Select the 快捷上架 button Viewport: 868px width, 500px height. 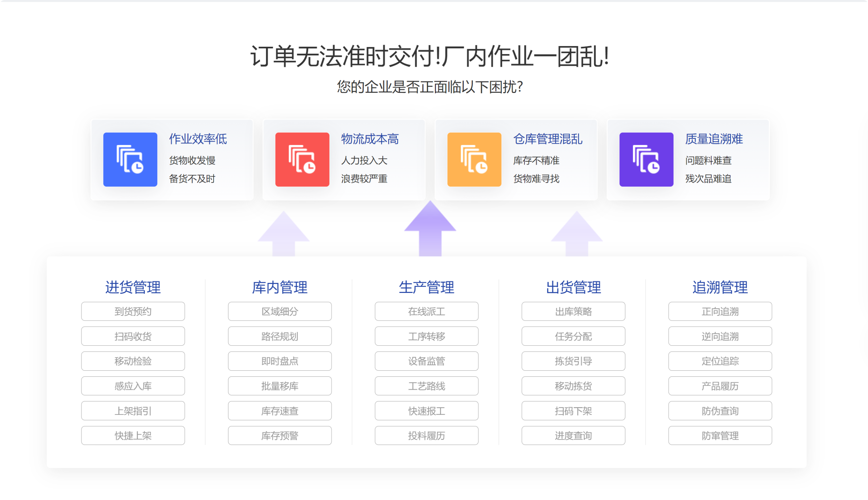coord(133,436)
